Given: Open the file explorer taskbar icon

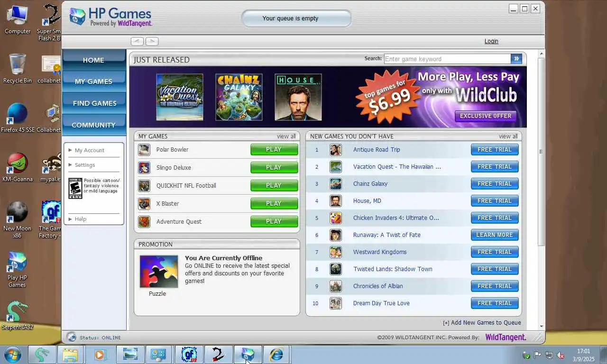Looking at the screenshot, I should (70, 355).
